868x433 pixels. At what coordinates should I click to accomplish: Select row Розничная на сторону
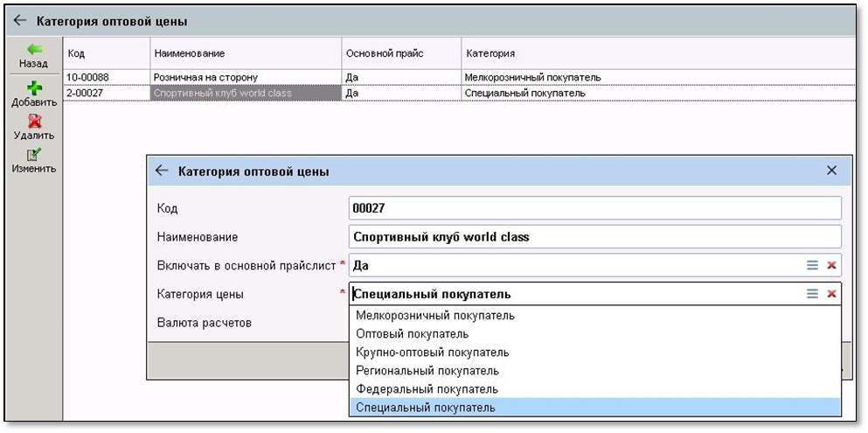[246, 78]
